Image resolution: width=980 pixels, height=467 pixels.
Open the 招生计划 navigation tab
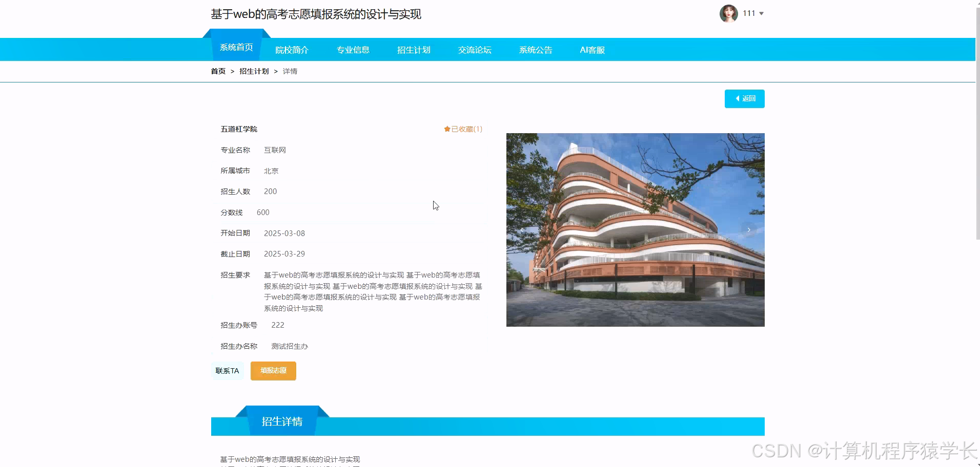click(414, 49)
